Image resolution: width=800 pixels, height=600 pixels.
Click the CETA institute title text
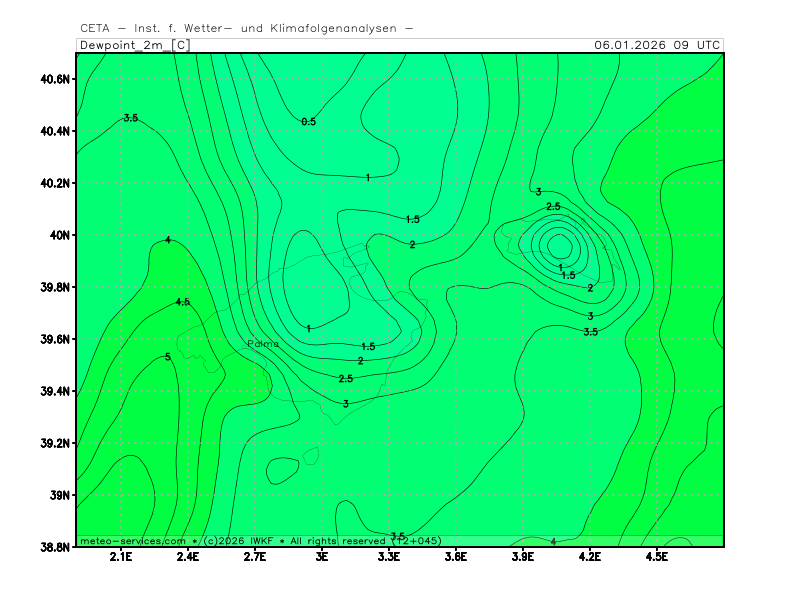pyautogui.click(x=246, y=28)
